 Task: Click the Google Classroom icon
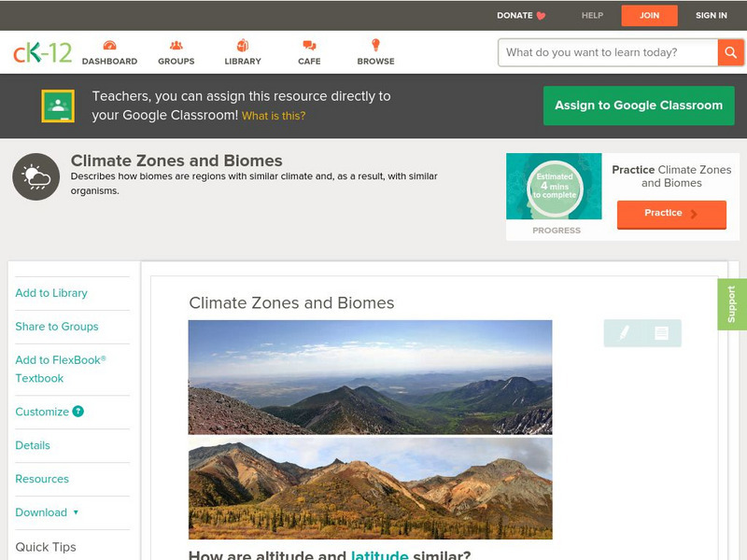[58, 105]
